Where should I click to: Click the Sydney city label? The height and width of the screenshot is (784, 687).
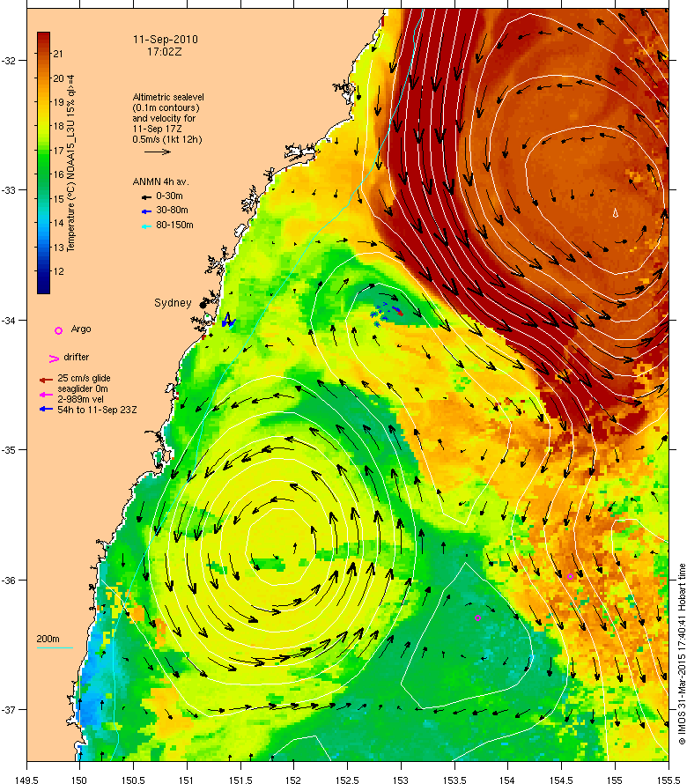173,303
